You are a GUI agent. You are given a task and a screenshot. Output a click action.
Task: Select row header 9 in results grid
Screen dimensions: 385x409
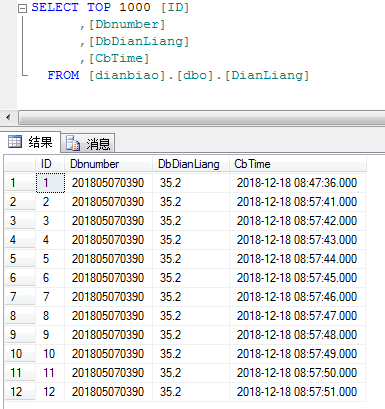(x=20, y=335)
